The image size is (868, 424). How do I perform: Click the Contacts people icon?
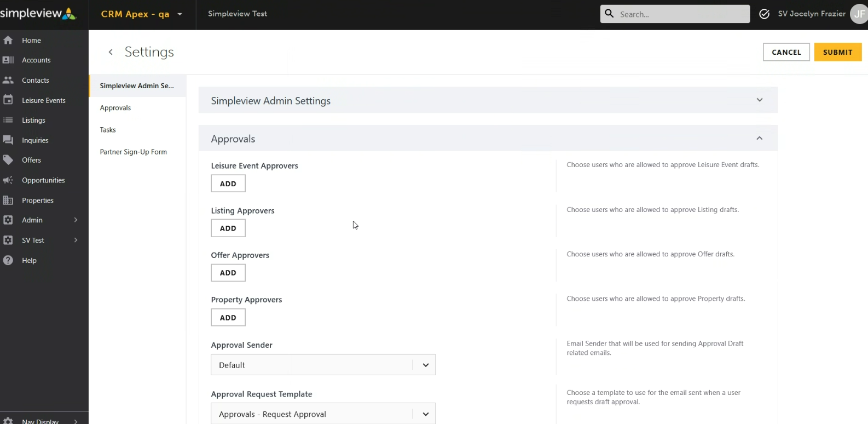(8, 80)
